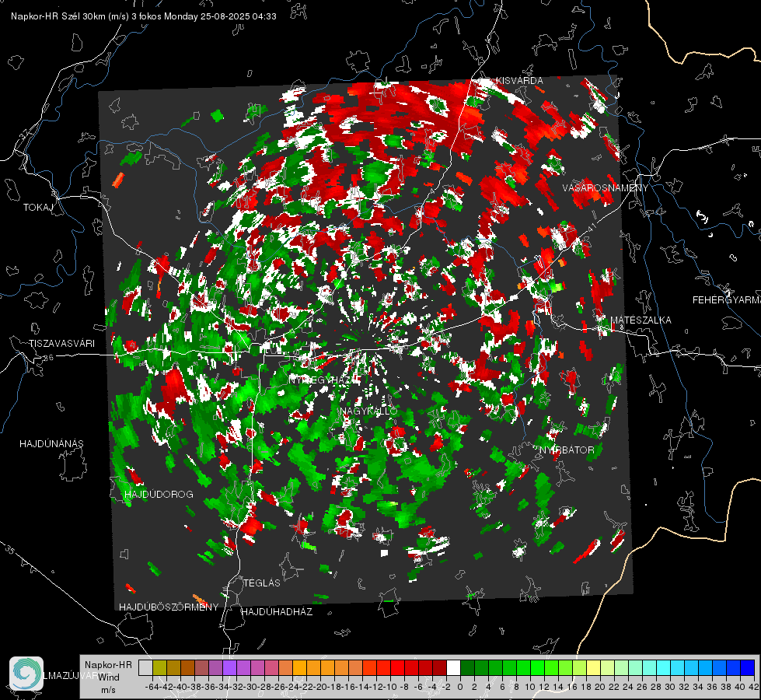Click the 'm/s' unit label in legend

(108, 690)
